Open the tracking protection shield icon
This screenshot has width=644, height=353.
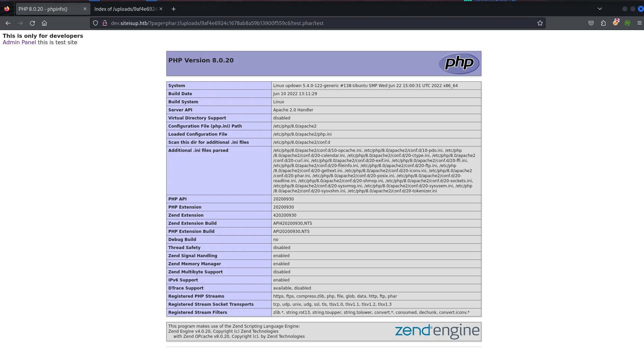point(95,23)
